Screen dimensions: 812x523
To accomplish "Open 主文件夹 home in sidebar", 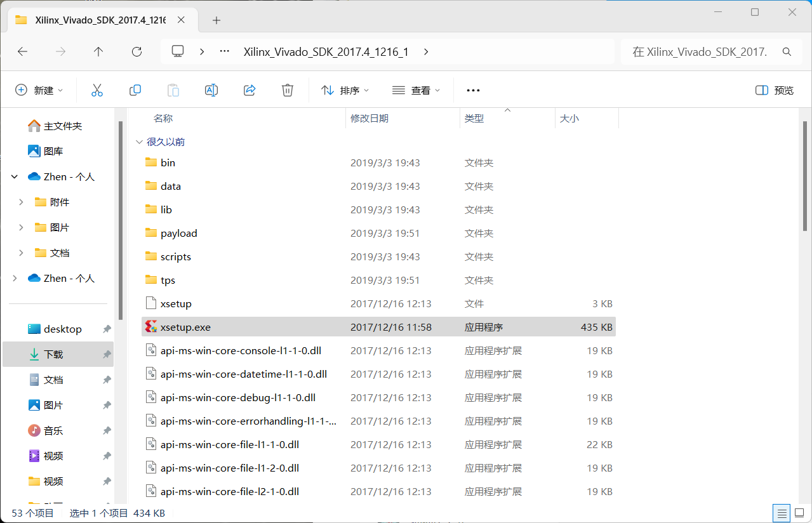I will click(x=55, y=126).
